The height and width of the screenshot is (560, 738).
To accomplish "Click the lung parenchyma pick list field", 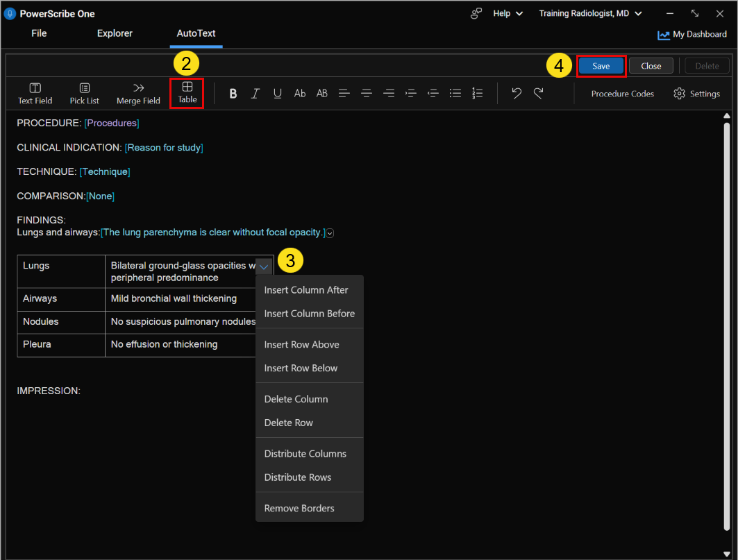I will click(212, 232).
